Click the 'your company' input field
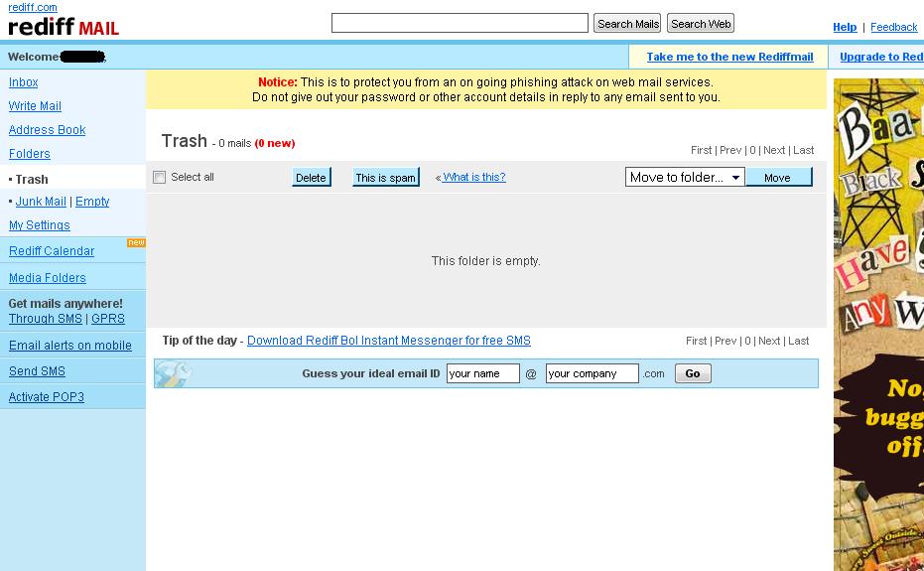This screenshot has width=924, height=571. (593, 373)
